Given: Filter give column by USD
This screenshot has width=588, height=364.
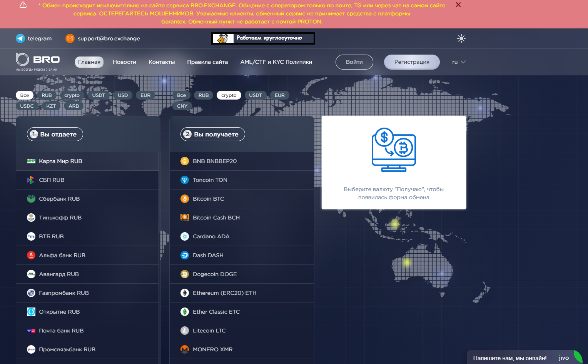Looking at the screenshot, I should pos(123,95).
